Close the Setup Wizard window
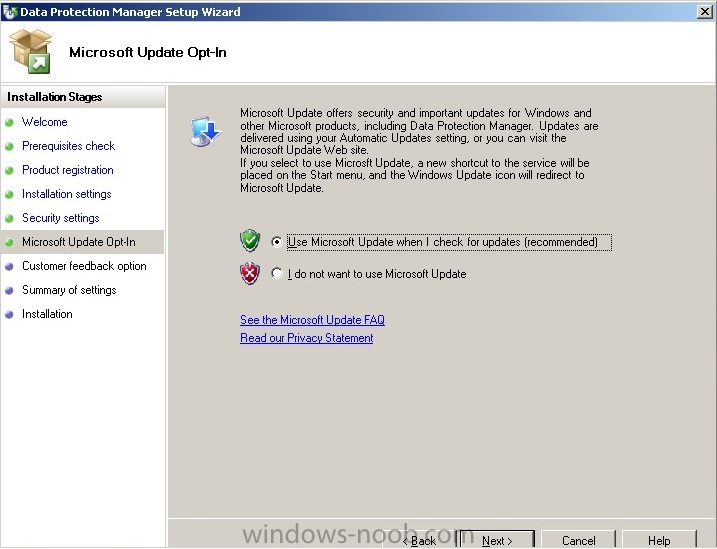The height and width of the screenshot is (549, 717). click(705, 11)
